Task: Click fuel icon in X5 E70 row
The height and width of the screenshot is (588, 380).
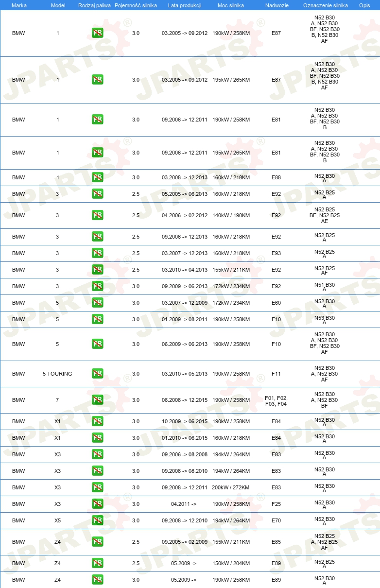Action: 97,520
